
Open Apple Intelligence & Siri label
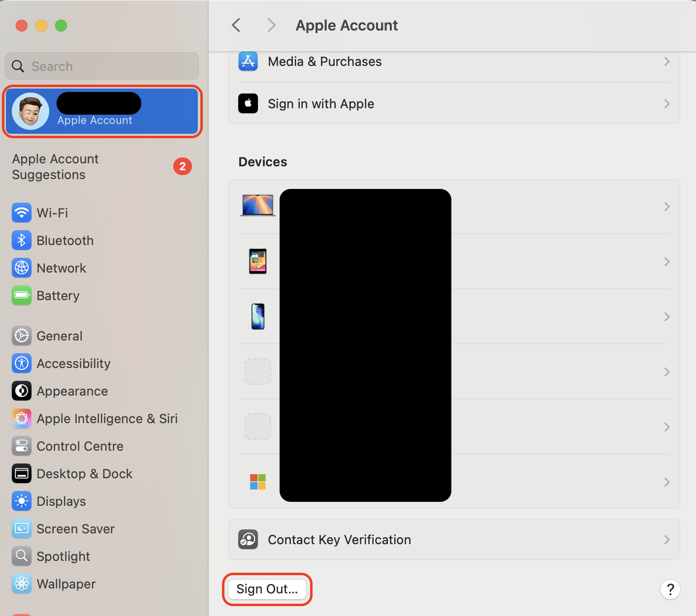click(107, 419)
